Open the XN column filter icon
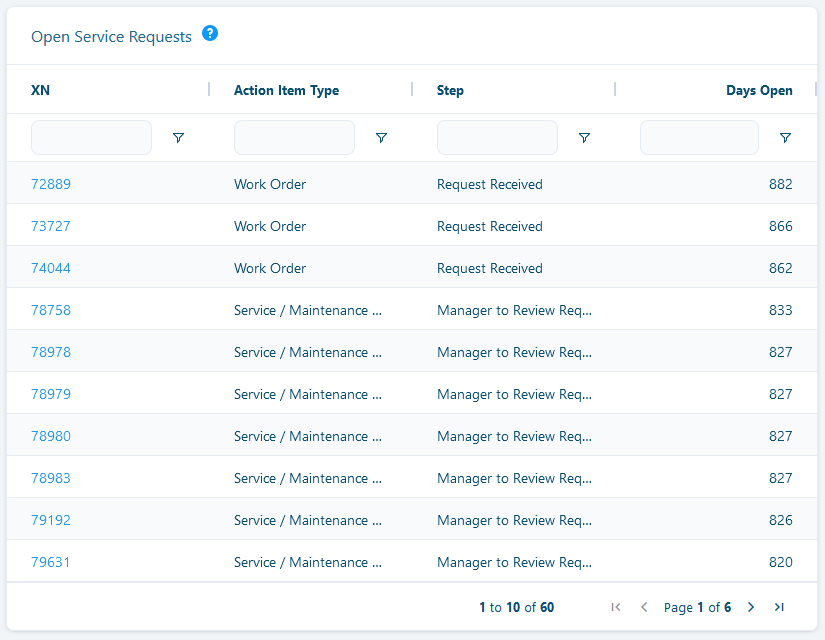The width and height of the screenshot is (825, 640). coord(178,138)
